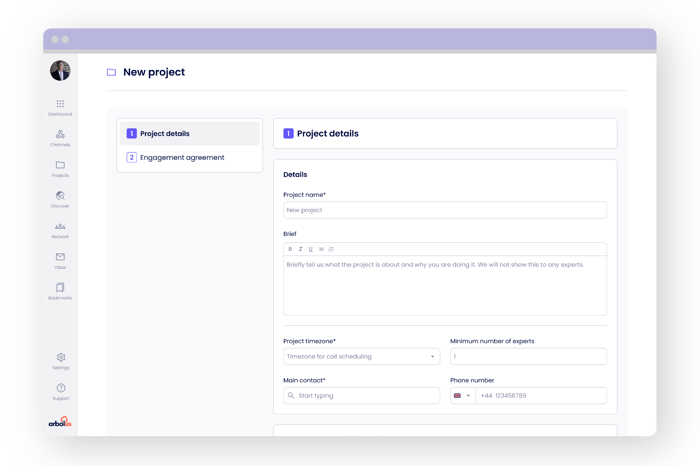Go to Channels in the sidebar
Image resolution: width=700 pixels, height=466 pixels.
[x=60, y=137]
